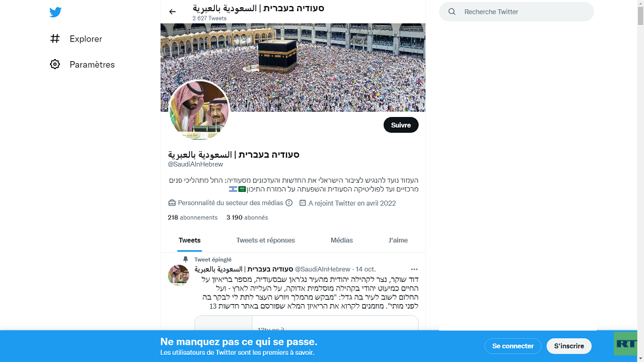The image size is (644, 362).
Task: View the Kaaba banner image
Action: pyautogui.click(x=293, y=67)
